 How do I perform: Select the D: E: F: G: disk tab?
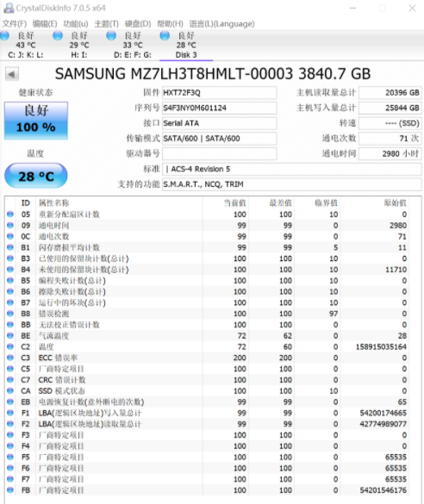click(133, 45)
